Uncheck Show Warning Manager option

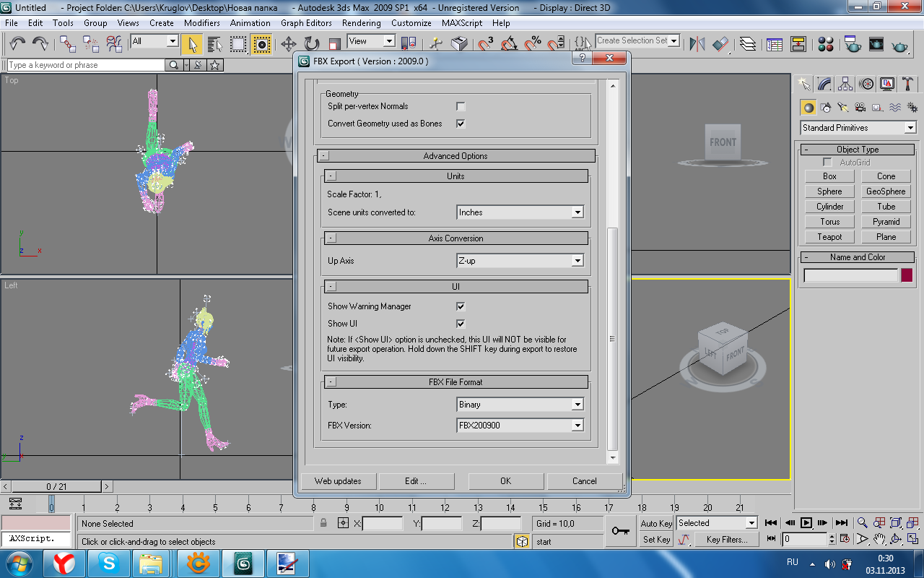(x=461, y=306)
